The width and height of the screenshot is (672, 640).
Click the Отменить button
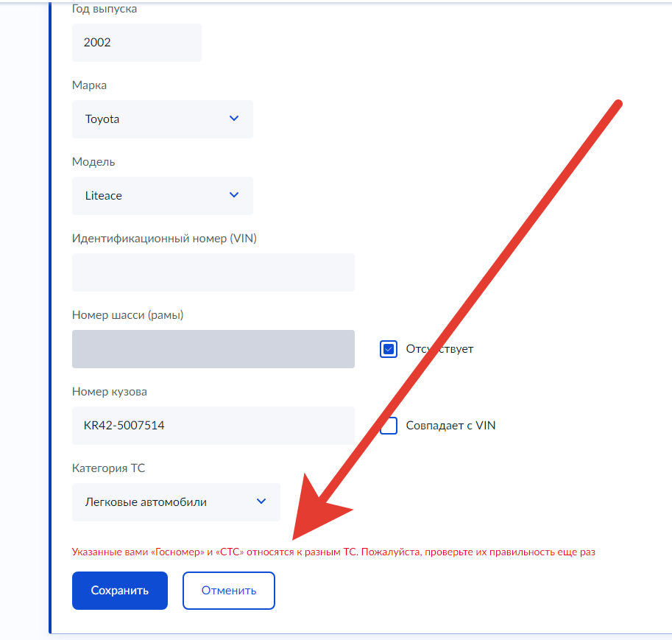point(228,591)
